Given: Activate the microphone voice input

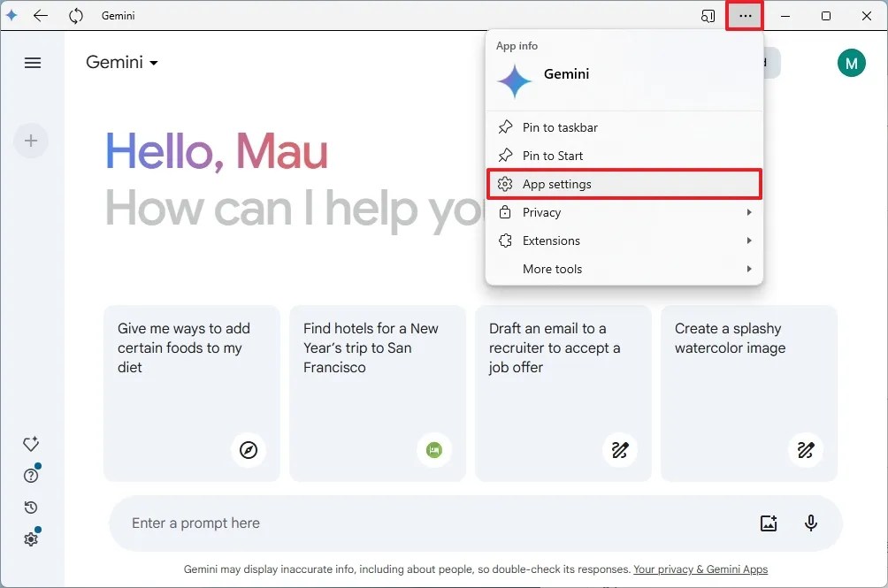Looking at the screenshot, I should click(811, 523).
